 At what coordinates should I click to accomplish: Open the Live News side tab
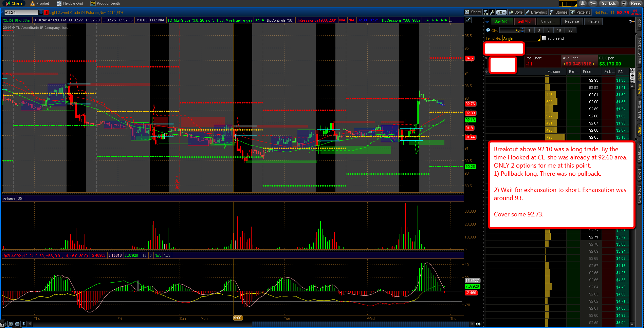tap(639, 194)
